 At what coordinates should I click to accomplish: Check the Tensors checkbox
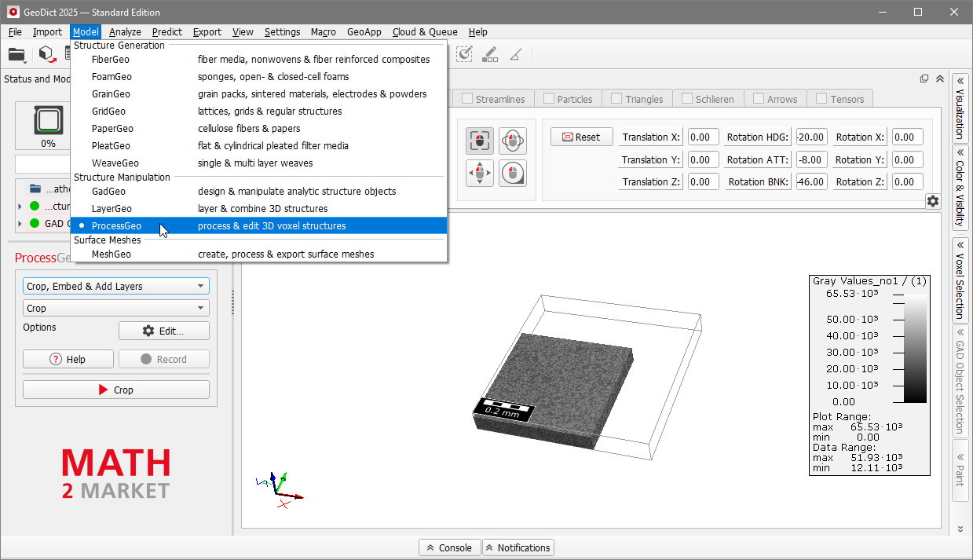(821, 99)
